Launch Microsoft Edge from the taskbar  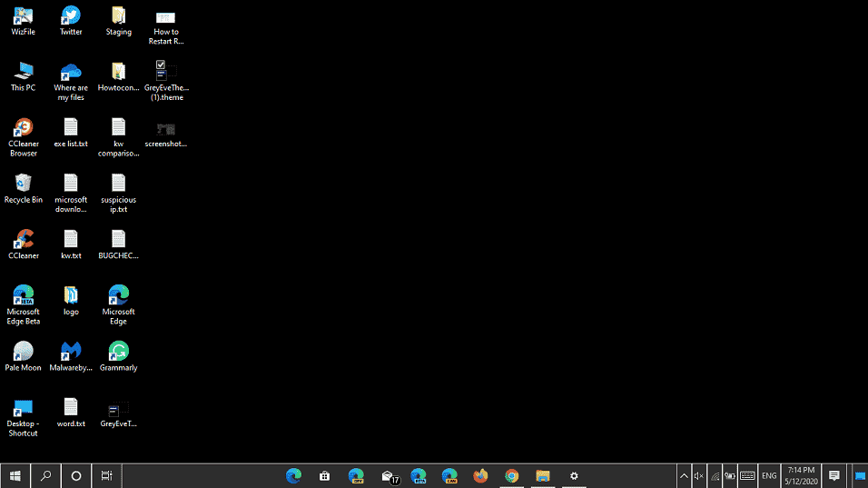point(293,476)
